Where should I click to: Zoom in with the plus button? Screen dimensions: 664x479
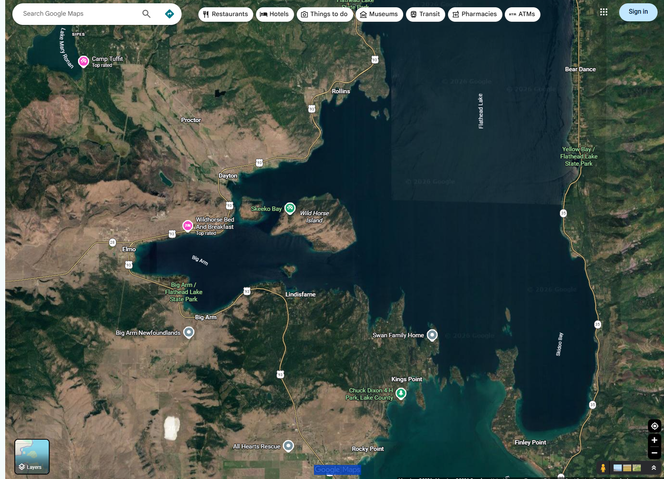(654, 440)
